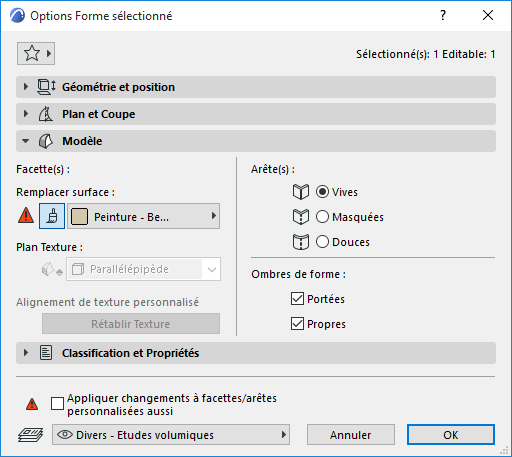Click the eye icon in layer selector
Viewport: 512px width, 457px height.
pyautogui.click(x=65, y=434)
